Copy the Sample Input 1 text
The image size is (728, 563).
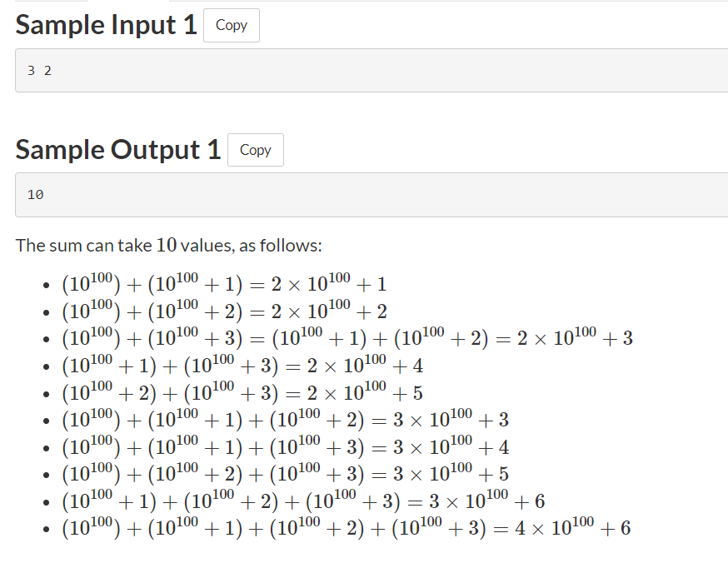(232, 26)
